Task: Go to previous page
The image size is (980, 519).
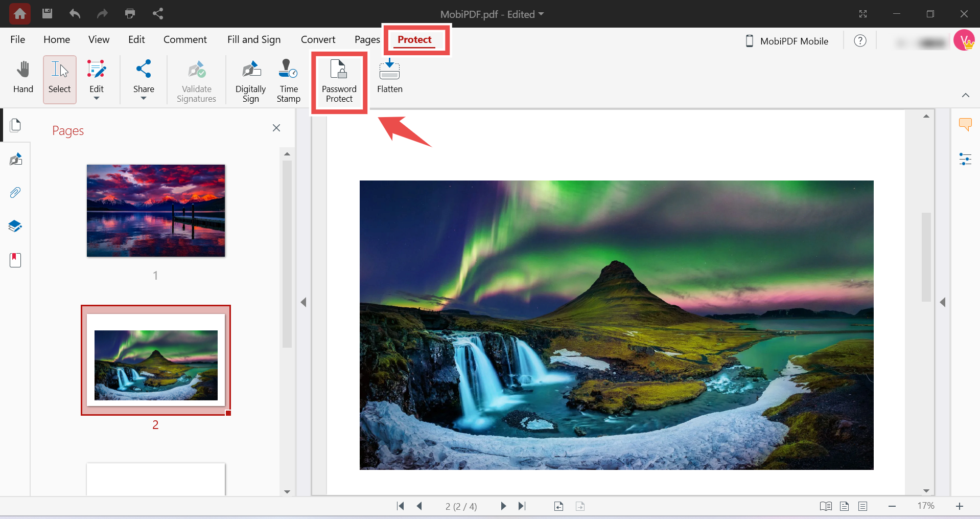Action: (x=419, y=506)
